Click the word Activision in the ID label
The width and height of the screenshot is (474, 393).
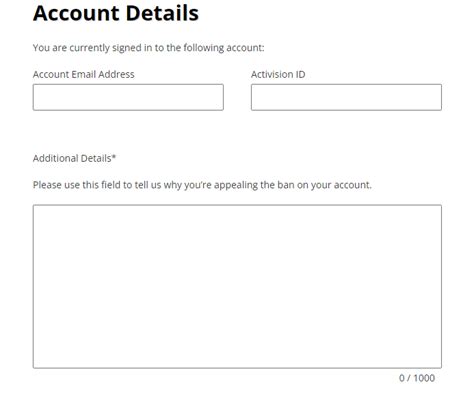coord(272,74)
